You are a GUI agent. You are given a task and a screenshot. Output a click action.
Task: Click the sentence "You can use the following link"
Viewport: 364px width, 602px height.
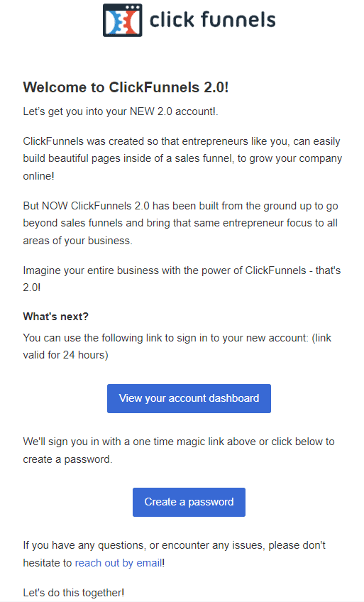coord(177,338)
